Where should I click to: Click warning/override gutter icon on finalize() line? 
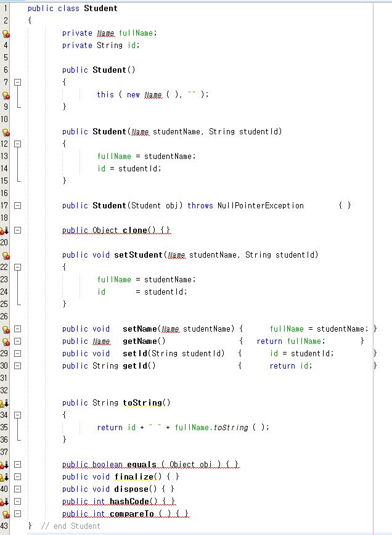[4, 477]
